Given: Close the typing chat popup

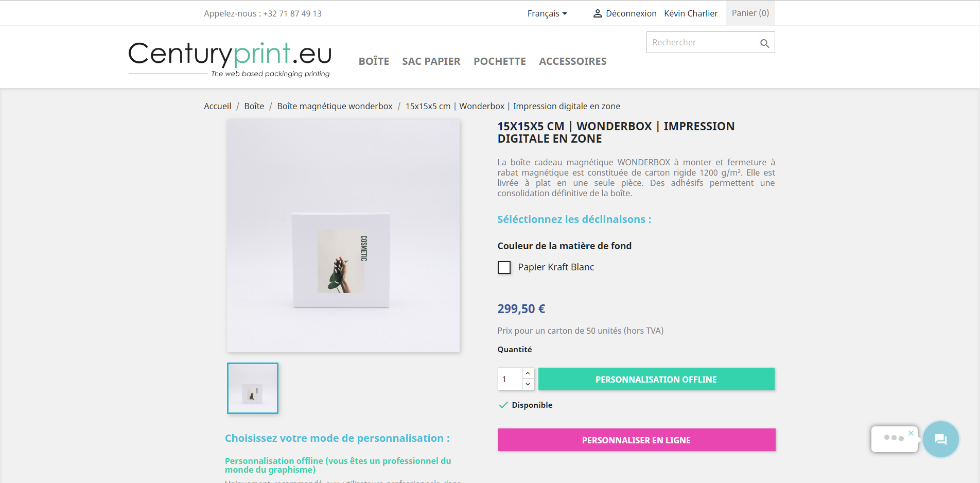Looking at the screenshot, I should pos(911,433).
